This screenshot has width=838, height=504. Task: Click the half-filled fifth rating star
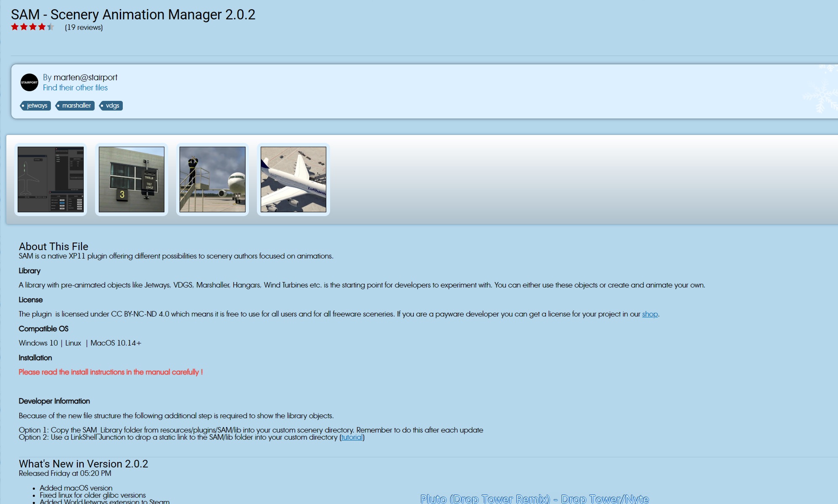51,27
